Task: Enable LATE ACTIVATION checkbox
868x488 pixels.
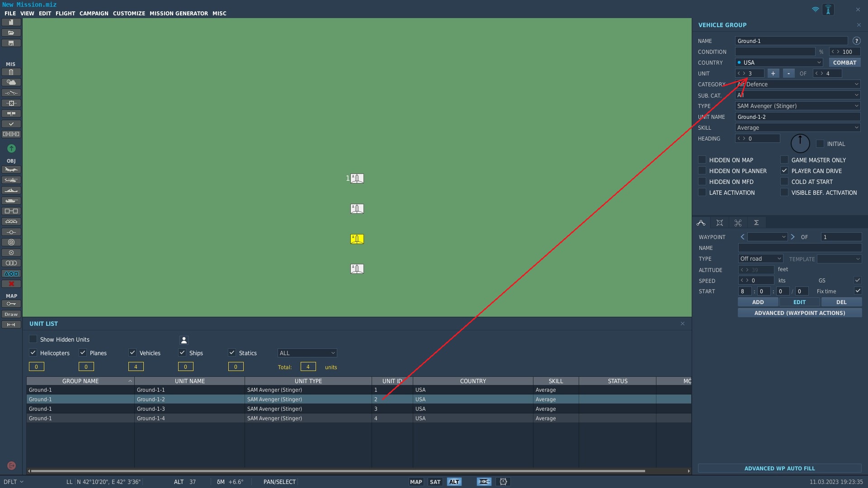Action: point(702,192)
